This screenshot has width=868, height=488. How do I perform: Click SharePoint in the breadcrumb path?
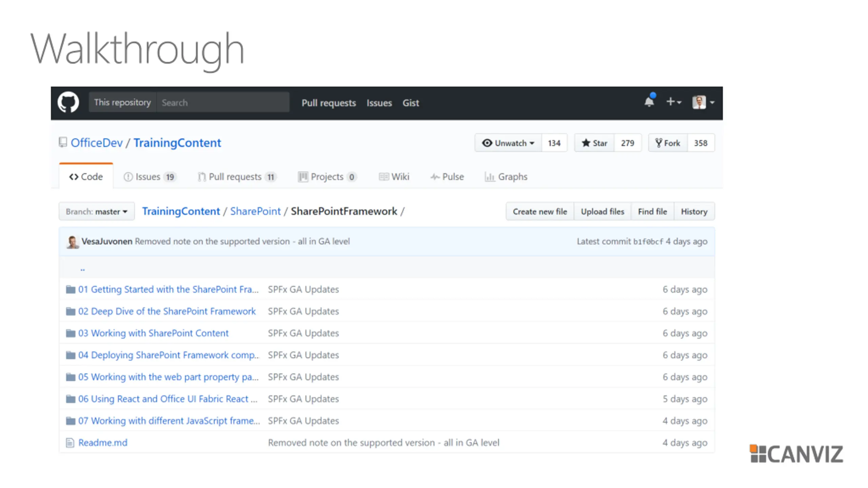click(x=255, y=211)
